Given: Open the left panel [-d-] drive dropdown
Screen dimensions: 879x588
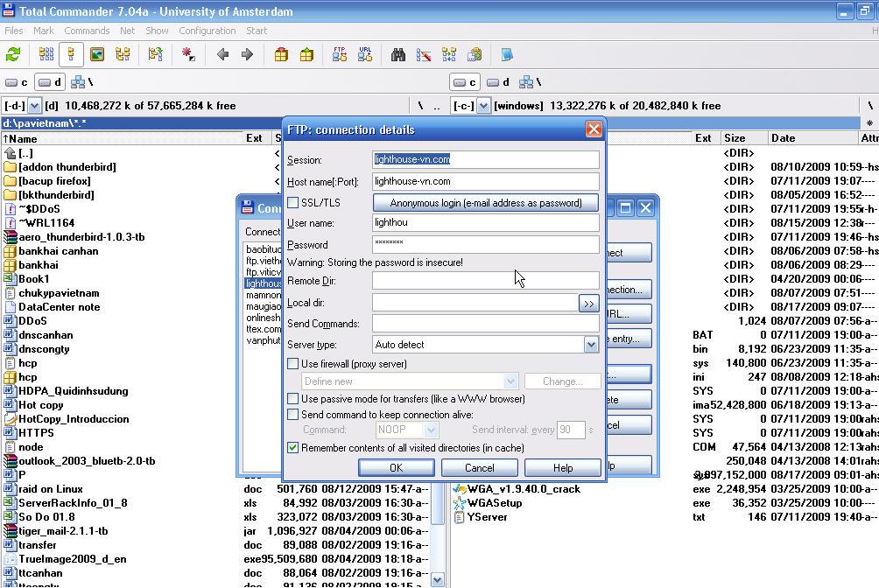Looking at the screenshot, I should tap(34, 105).
